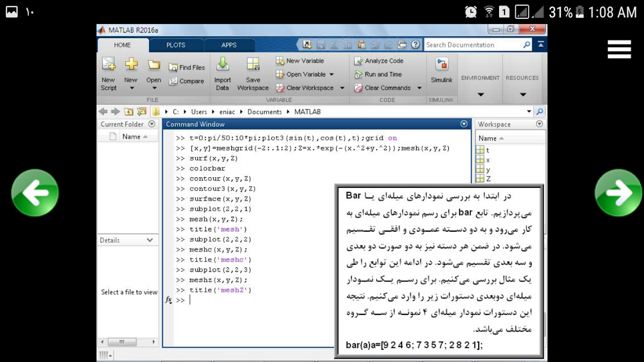Click the colorbar command line
This screenshot has height=362, width=644.
click(207, 168)
